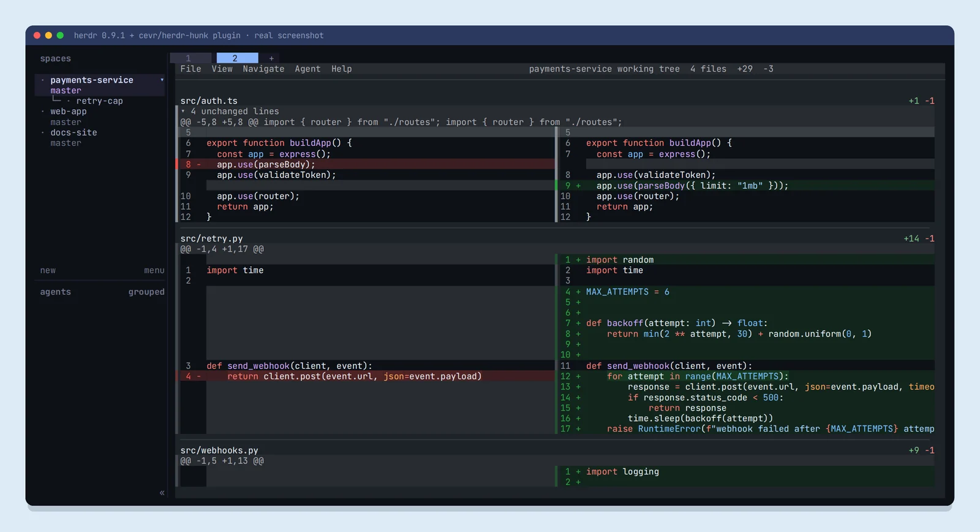
Task: Click the +9 -1 stats for webhooks.py
Action: [922, 450]
